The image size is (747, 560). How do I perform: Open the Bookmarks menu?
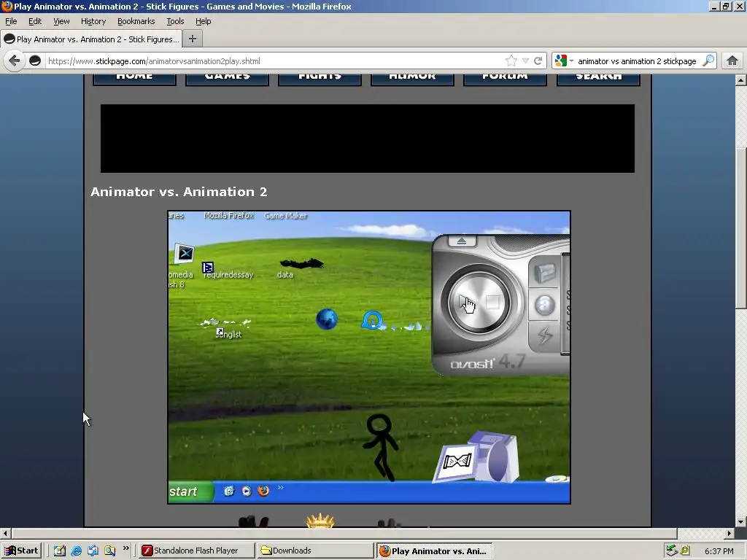136,21
